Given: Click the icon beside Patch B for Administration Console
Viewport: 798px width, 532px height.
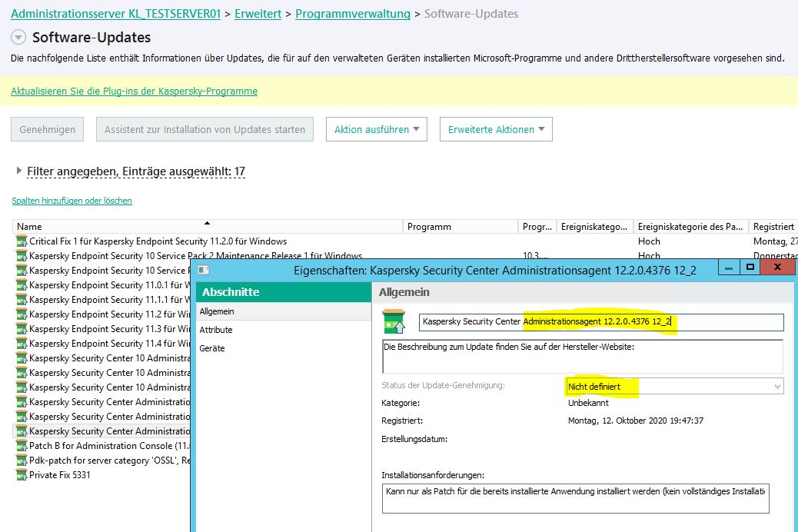Looking at the screenshot, I should click(22, 446).
